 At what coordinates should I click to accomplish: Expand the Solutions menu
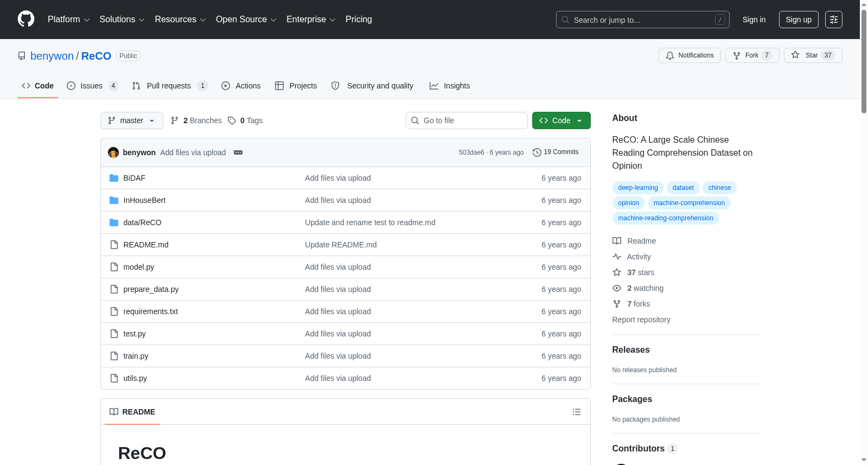122,20
